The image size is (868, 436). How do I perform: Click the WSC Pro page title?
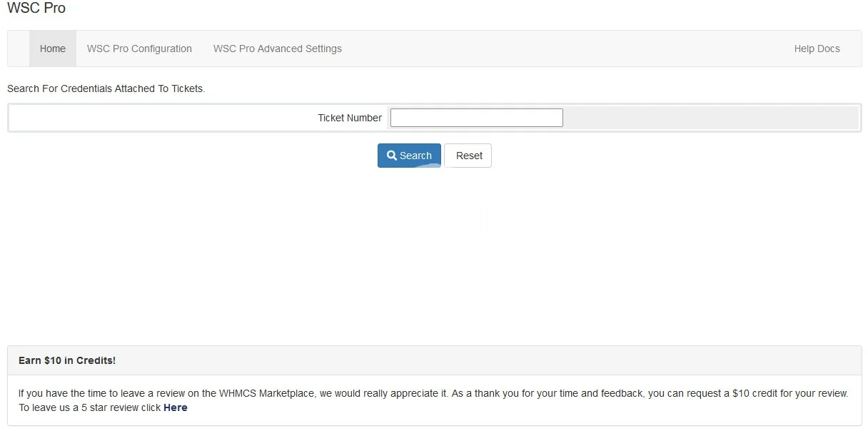pyautogui.click(x=36, y=9)
